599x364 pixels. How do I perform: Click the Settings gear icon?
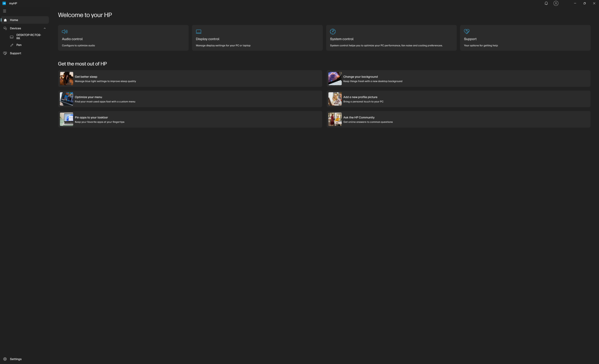click(5, 359)
